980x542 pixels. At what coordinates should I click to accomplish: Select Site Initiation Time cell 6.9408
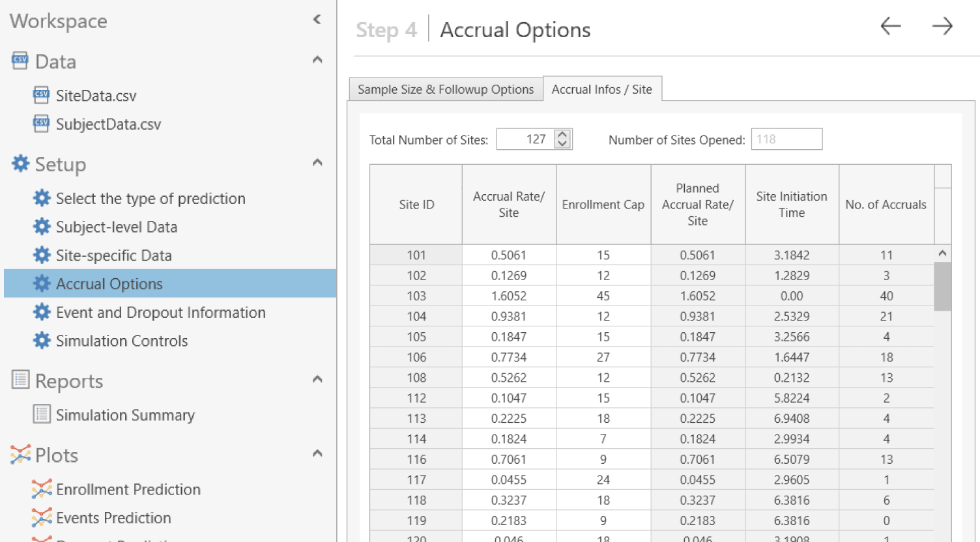point(792,418)
